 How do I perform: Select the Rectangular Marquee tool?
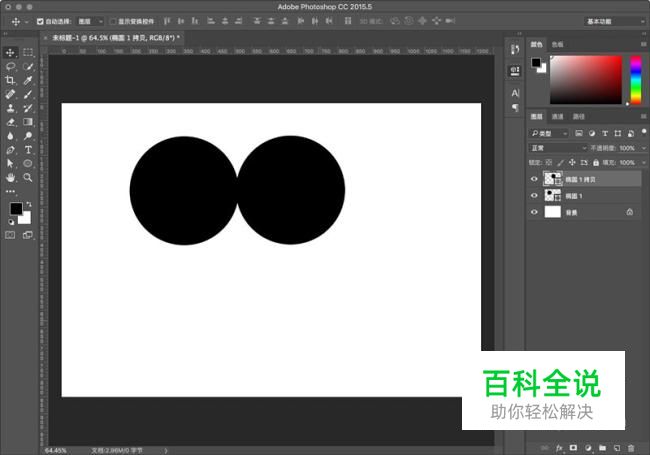(x=28, y=53)
